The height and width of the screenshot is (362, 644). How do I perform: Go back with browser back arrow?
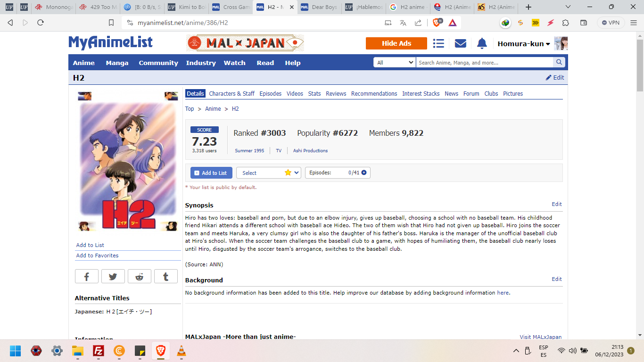tap(10, 22)
